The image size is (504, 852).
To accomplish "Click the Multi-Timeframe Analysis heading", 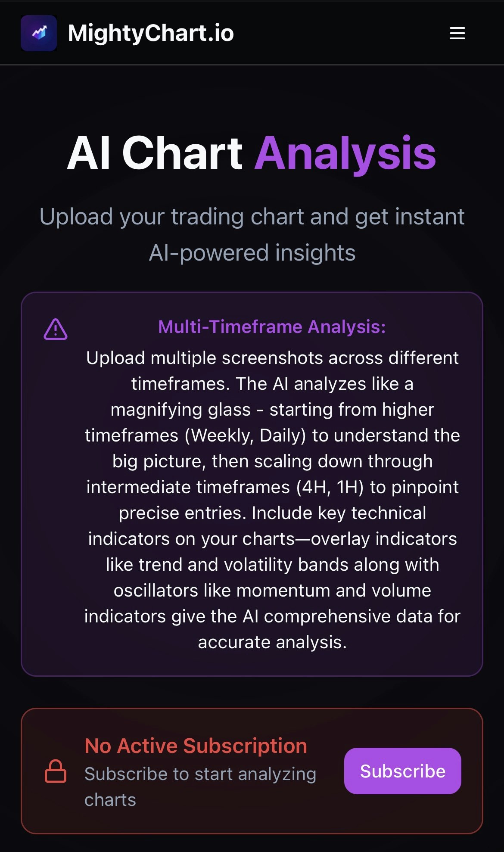I will coord(272,327).
